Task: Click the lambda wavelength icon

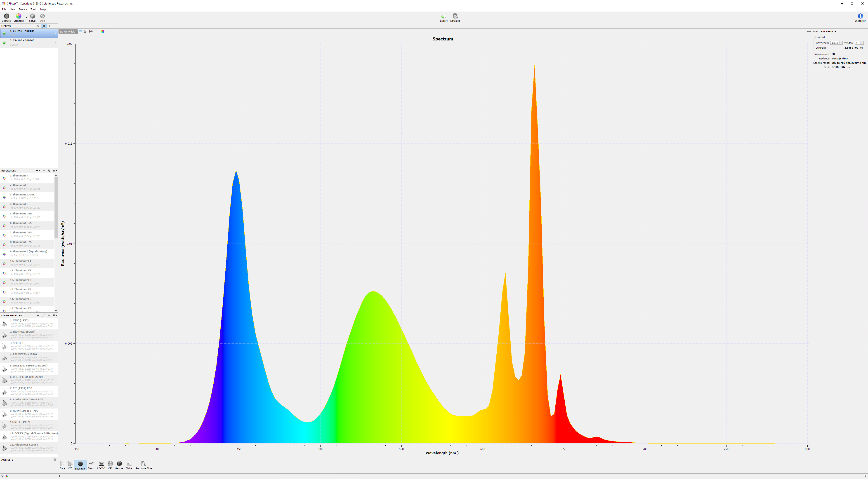Action: click(x=85, y=32)
